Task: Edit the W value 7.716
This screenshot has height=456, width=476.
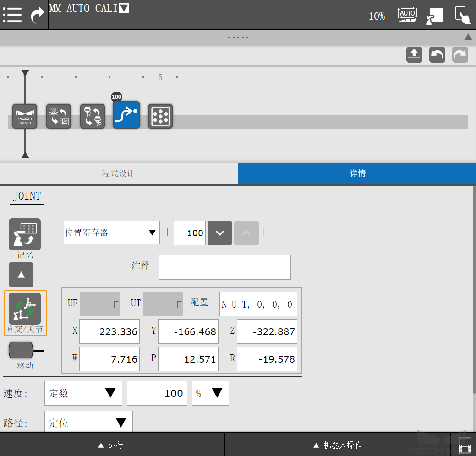Action: pyautogui.click(x=109, y=359)
